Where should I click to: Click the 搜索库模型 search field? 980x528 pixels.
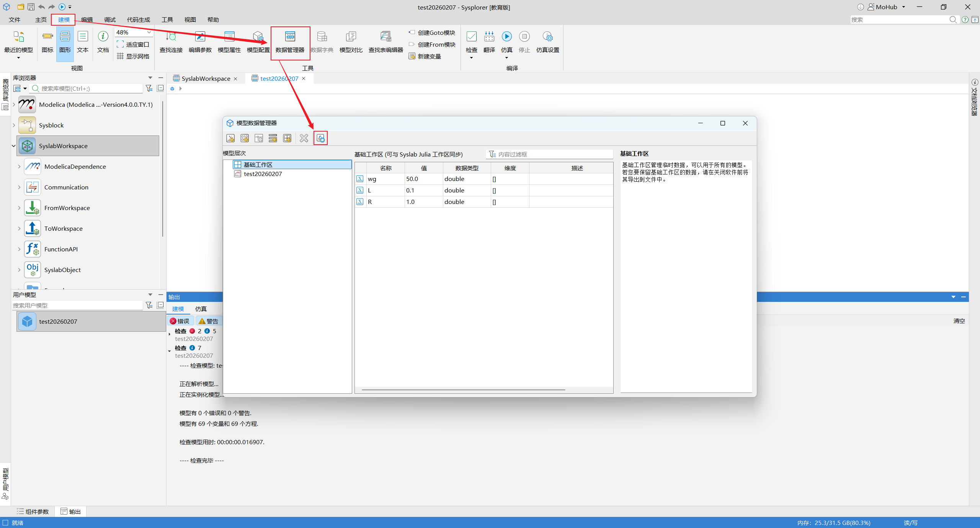(x=87, y=88)
